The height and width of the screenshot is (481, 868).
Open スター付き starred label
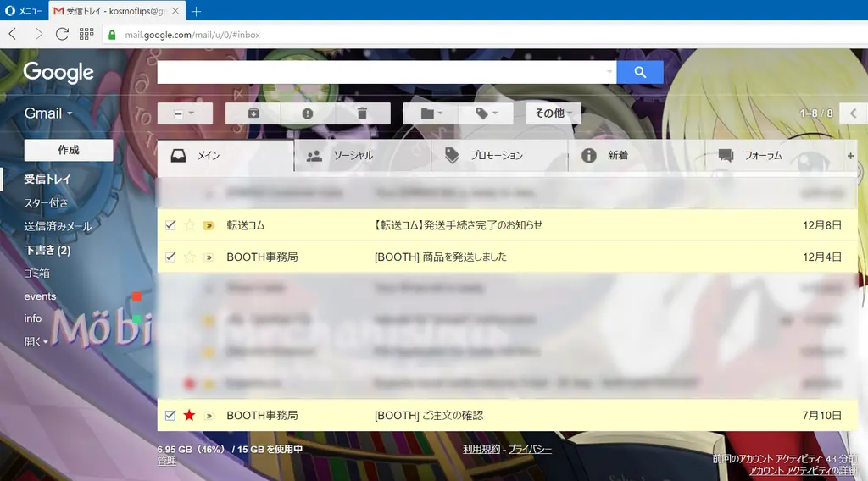click(46, 203)
